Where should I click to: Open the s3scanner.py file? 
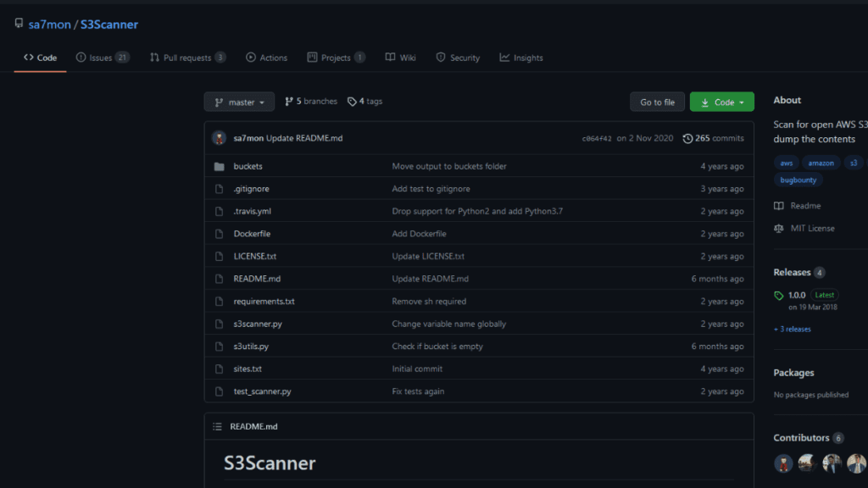(258, 324)
